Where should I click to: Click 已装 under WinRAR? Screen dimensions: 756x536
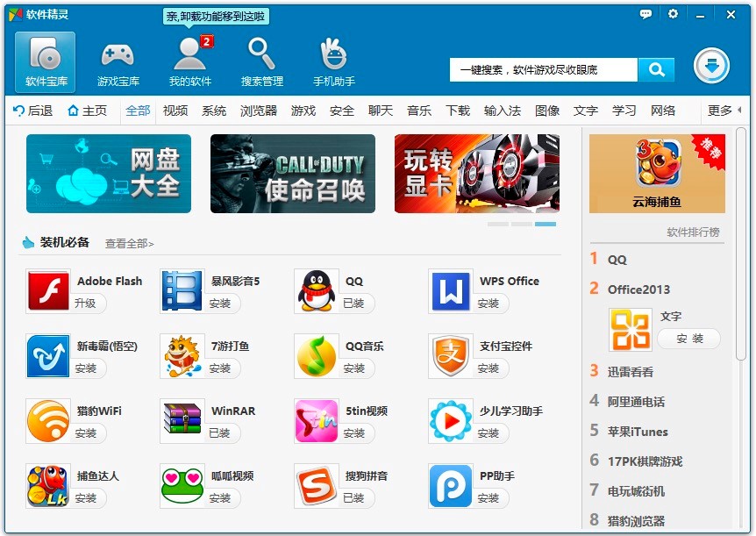pyautogui.click(x=220, y=432)
